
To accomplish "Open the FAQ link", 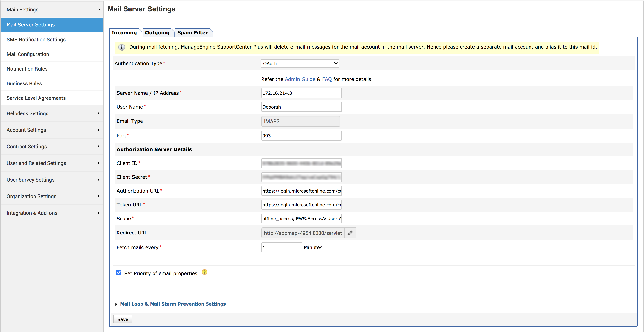I will tap(327, 79).
